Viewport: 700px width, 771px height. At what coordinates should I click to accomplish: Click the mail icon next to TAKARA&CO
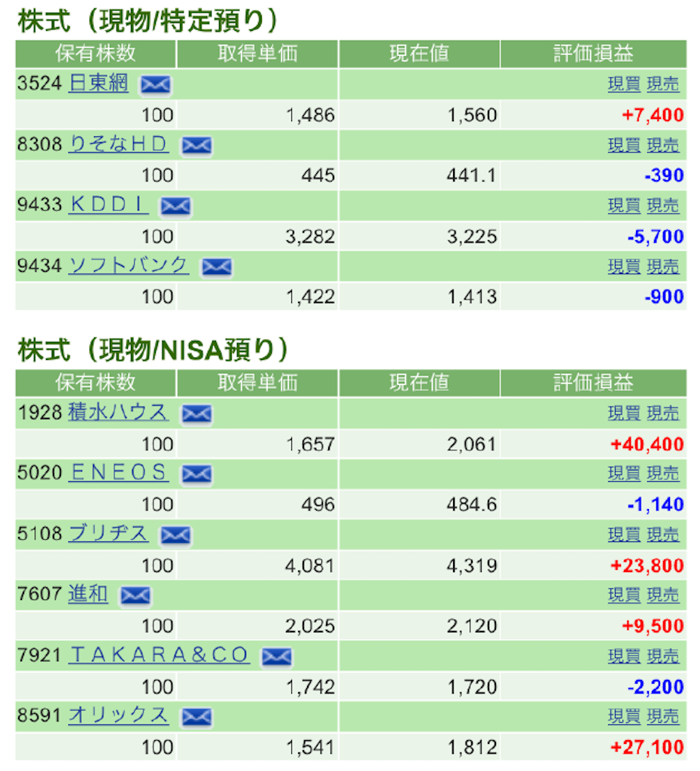click(277, 657)
